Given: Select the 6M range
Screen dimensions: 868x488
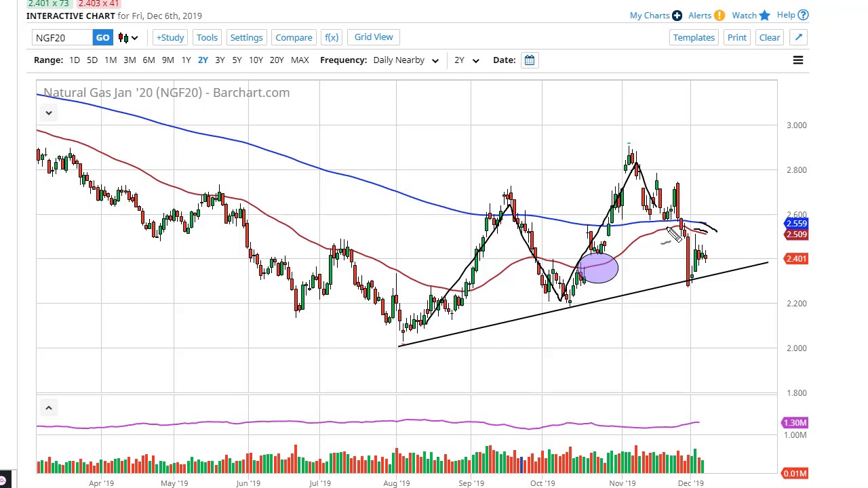Looking at the screenshot, I should click(x=149, y=60).
